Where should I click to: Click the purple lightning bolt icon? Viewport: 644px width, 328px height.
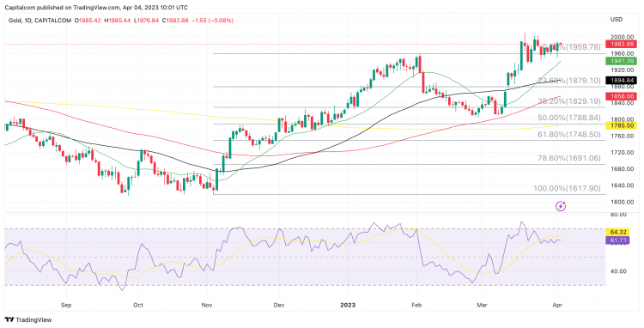pyautogui.click(x=561, y=206)
